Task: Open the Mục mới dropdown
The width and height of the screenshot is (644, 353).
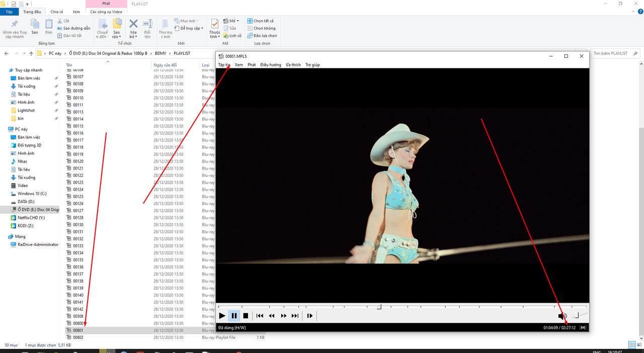Action: point(187,21)
